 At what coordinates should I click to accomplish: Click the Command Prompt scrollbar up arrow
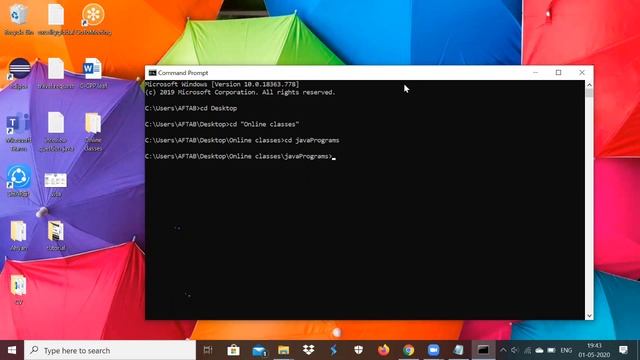[x=589, y=84]
